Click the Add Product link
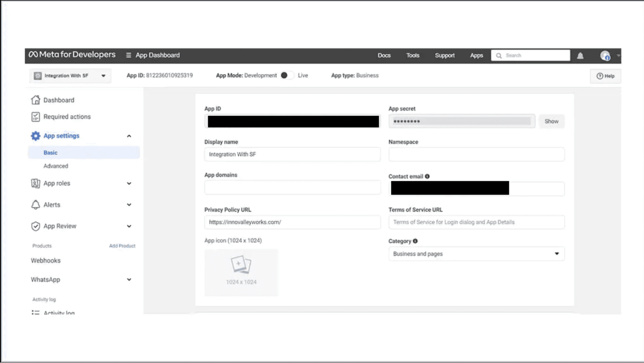644x363 pixels. [x=122, y=246]
